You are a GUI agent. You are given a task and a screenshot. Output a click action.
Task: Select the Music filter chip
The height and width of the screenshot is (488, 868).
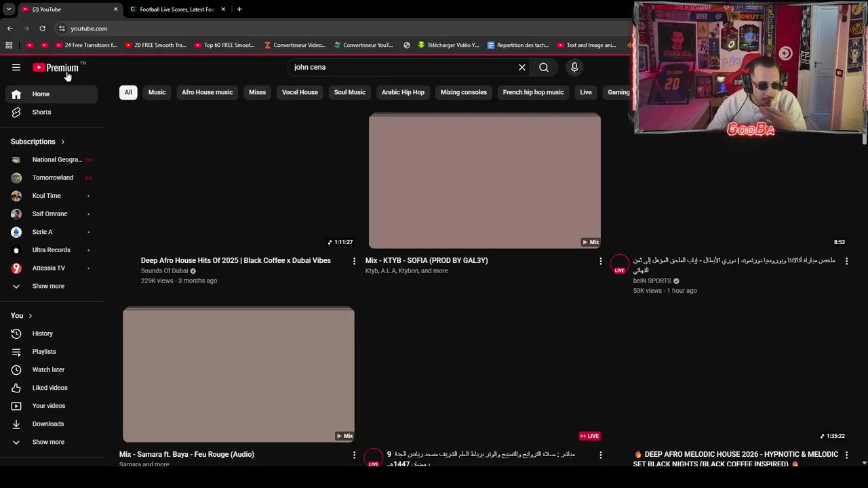[x=157, y=92]
